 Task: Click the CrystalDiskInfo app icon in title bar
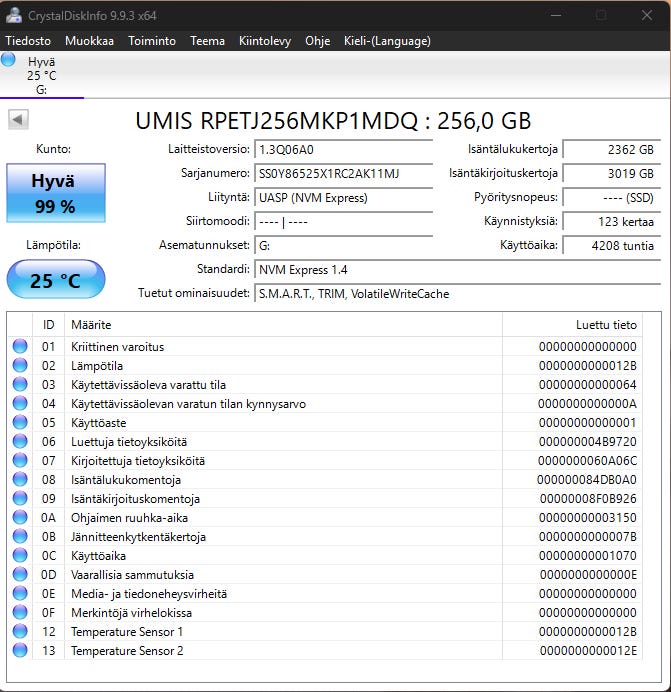14,15
